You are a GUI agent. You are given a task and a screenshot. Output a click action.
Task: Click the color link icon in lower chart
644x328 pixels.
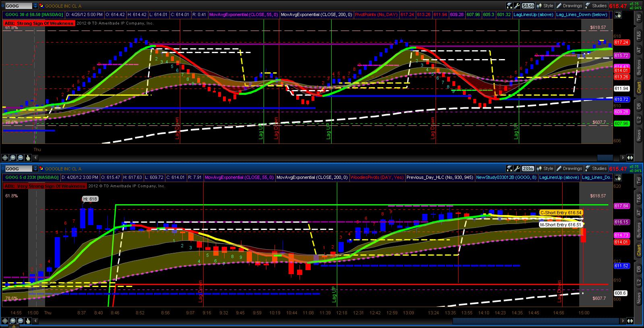(41, 169)
